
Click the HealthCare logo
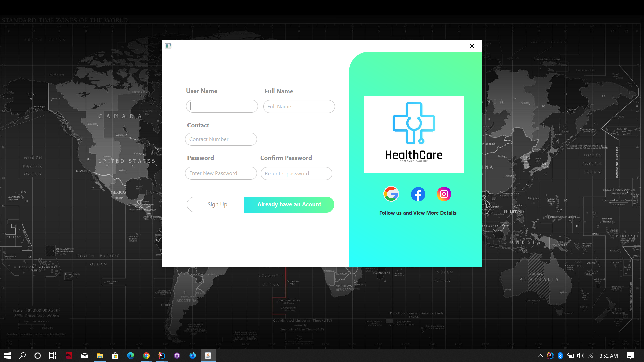click(x=414, y=134)
